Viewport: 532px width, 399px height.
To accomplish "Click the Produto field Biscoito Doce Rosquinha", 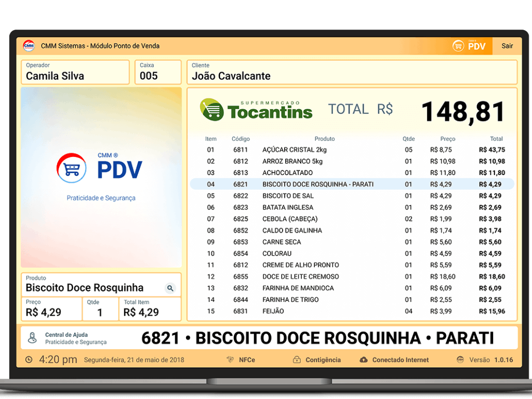I will point(94,288).
